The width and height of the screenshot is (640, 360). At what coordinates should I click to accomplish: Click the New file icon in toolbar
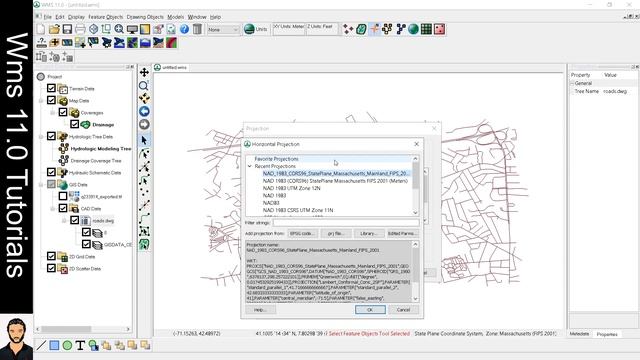click(41, 29)
